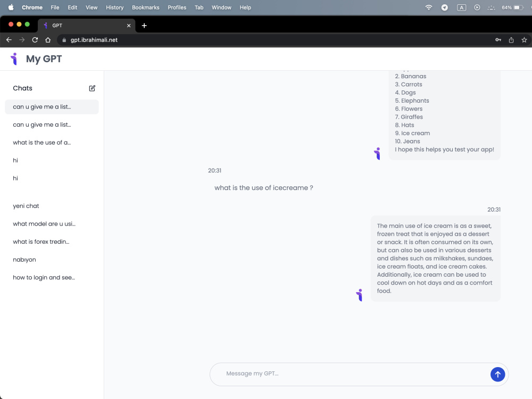Open the 'what is forex tredin...' chat
This screenshot has height=399, width=532.
pyautogui.click(x=40, y=242)
